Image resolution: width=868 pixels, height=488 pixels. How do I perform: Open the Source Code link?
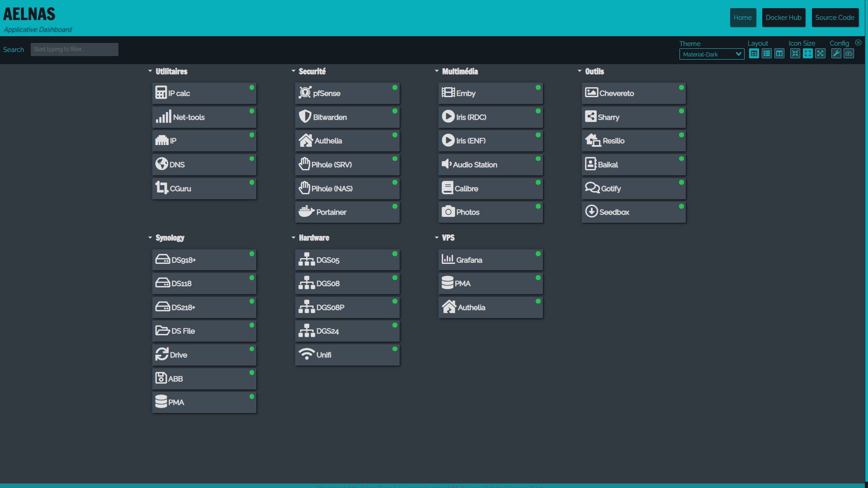[x=835, y=17]
